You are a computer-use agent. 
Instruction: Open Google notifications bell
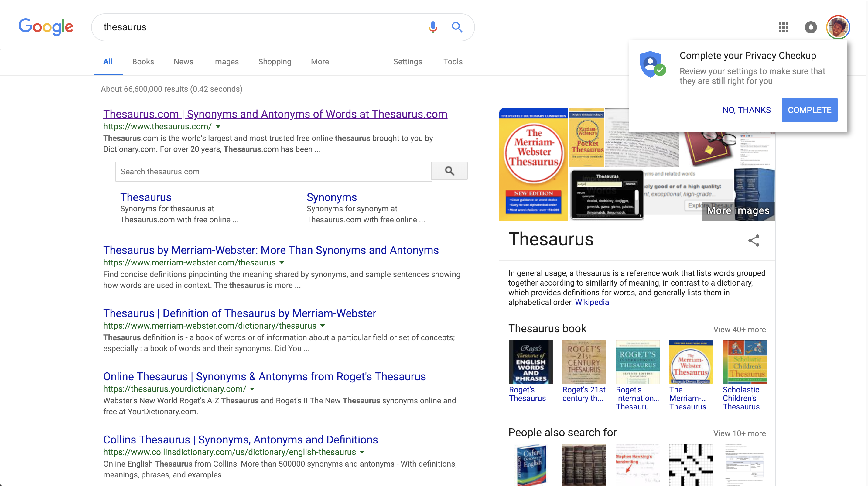tap(811, 27)
